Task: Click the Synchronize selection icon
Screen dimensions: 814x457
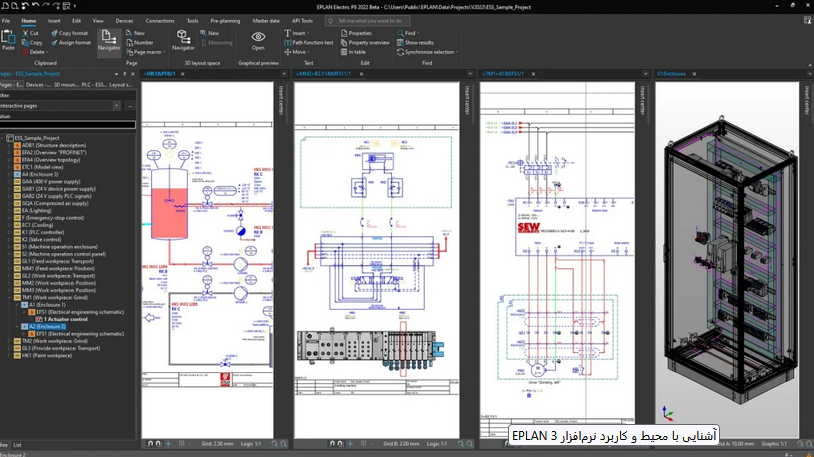Action: pos(400,52)
